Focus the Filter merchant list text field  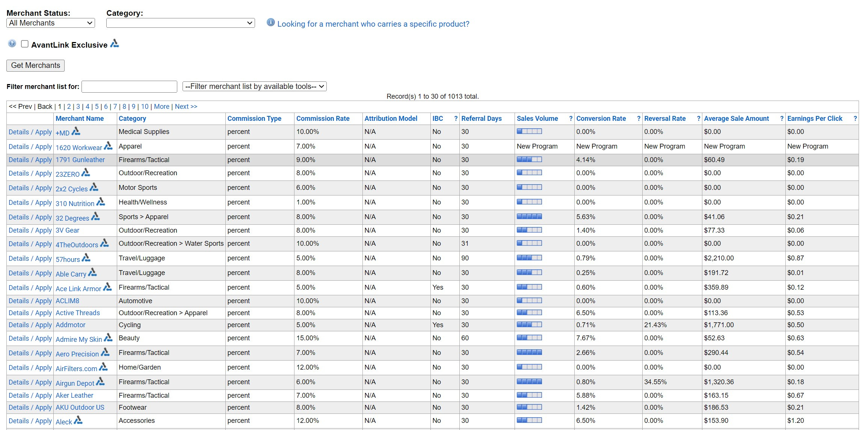tap(129, 87)
